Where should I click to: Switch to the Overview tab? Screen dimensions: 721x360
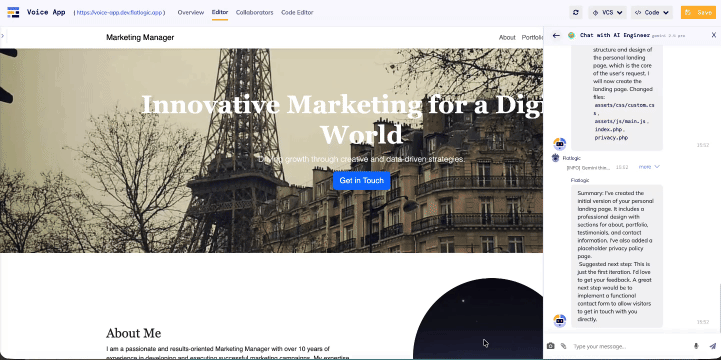(190, 12)
